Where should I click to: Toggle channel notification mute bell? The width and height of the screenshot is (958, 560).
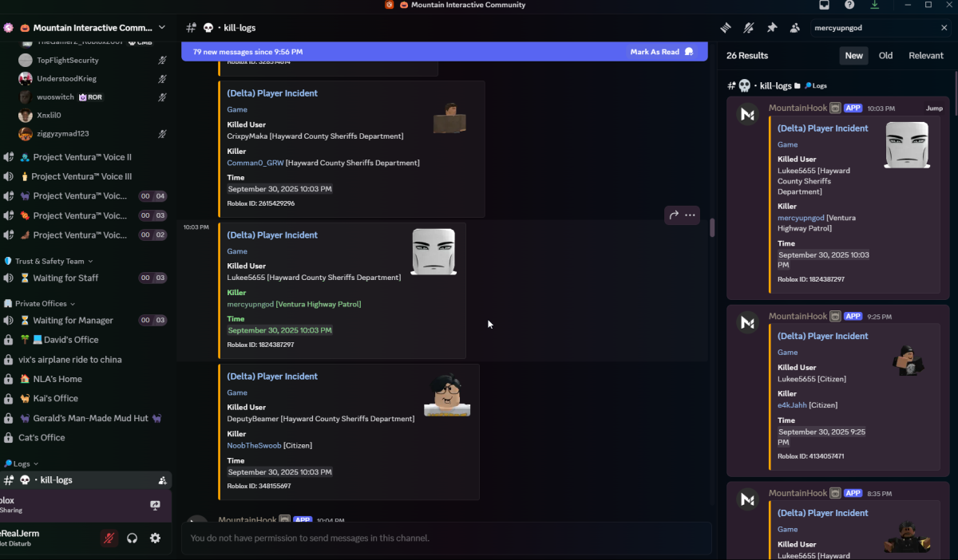pyautogui.click(x=748, y=28)
